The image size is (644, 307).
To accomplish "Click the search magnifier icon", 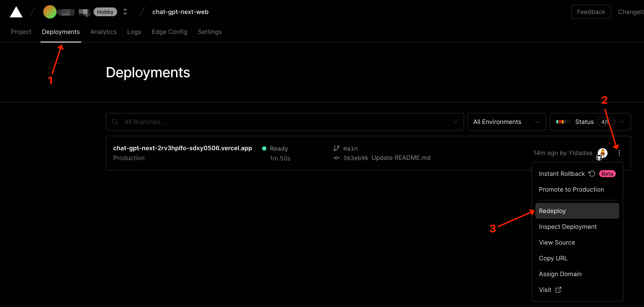I will 115,122.
